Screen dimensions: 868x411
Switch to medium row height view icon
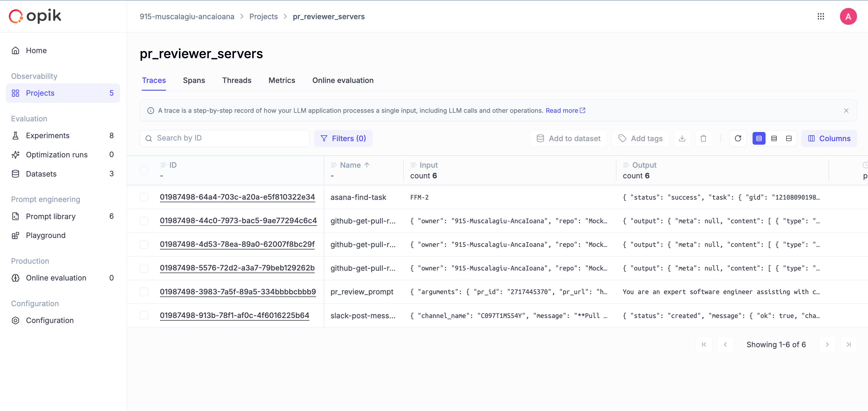tap(774, 138)
